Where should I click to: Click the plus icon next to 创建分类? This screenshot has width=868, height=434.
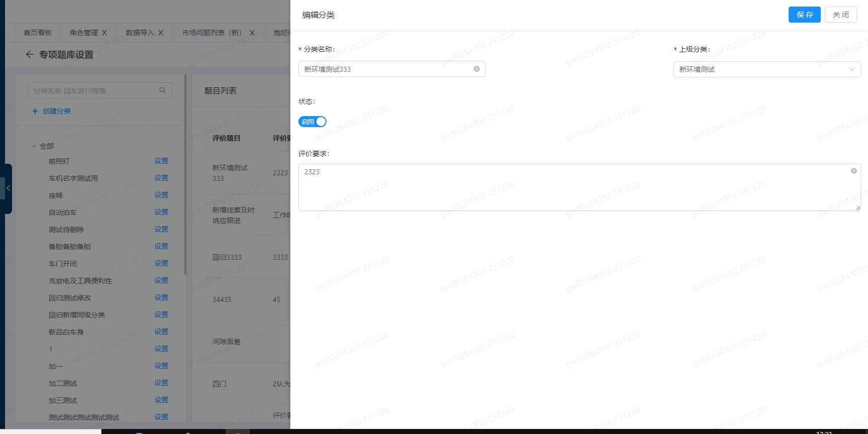click(x=35, y=111)
